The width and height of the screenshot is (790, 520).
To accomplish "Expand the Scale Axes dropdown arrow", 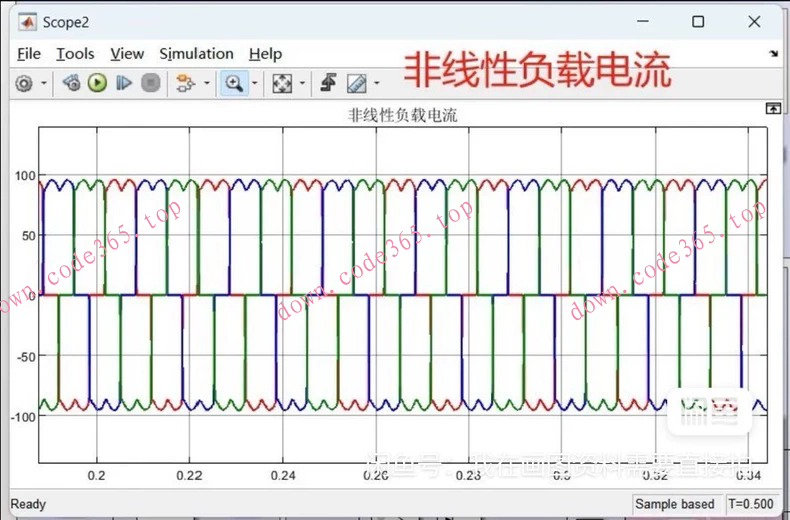I will (x=302, y=84).
